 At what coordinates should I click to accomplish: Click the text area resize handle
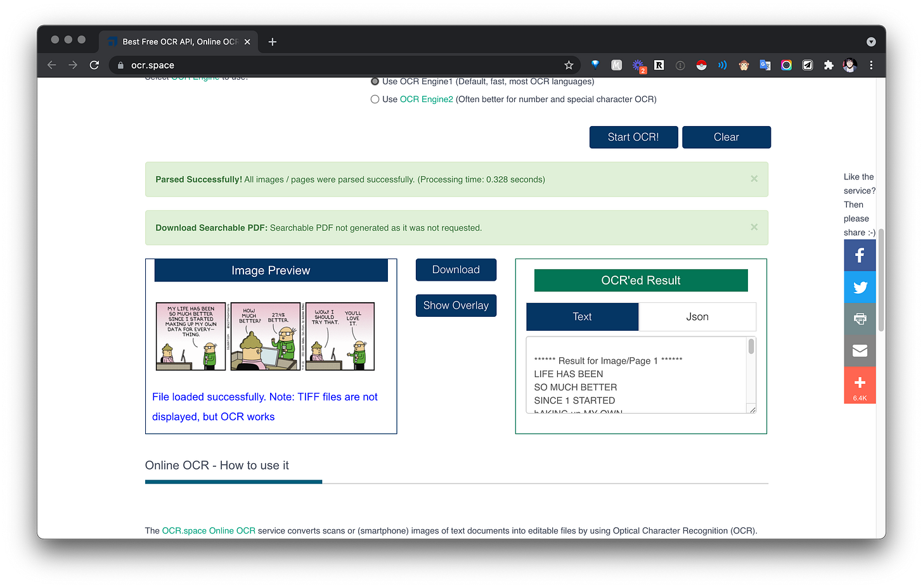click(x=752, y=410)
